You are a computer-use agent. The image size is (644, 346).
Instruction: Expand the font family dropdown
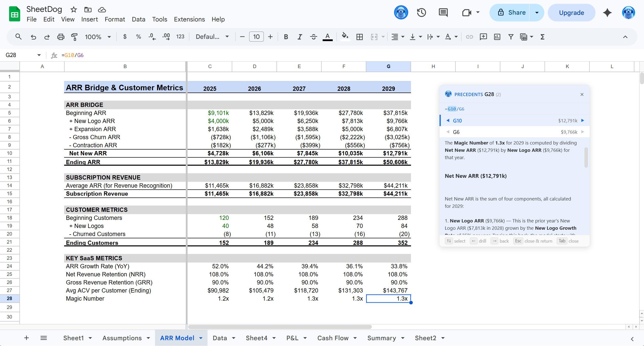(x=212, y=37)
